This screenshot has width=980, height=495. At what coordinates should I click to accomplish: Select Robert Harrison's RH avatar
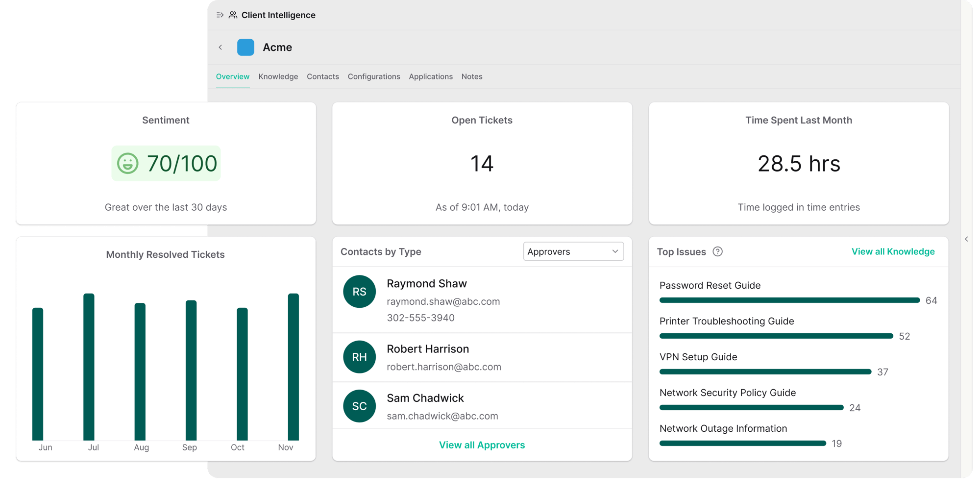(x=359, y=357)
